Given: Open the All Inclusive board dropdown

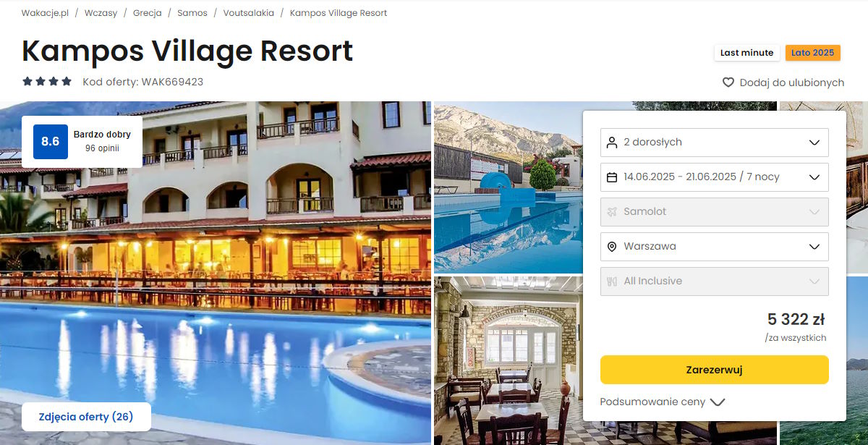Looking at the screenshot, I should (715, 281).
